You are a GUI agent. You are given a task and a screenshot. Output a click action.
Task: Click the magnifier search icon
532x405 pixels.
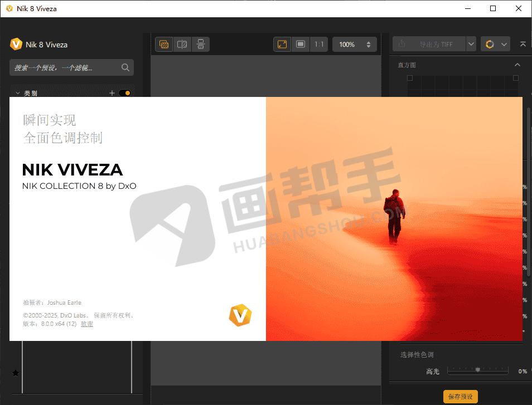[x=125, y=67]
